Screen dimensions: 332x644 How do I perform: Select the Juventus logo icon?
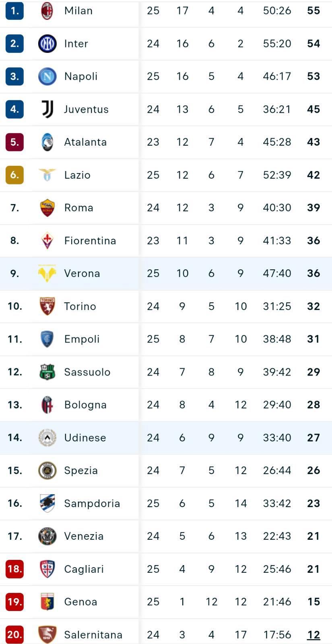tap(47, 109)
